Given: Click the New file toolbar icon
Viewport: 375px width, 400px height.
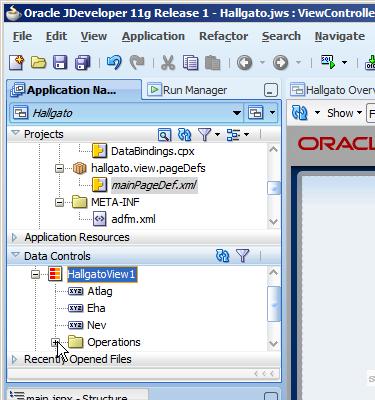Looking at the screenshot, I should click(x=17, y=62).
